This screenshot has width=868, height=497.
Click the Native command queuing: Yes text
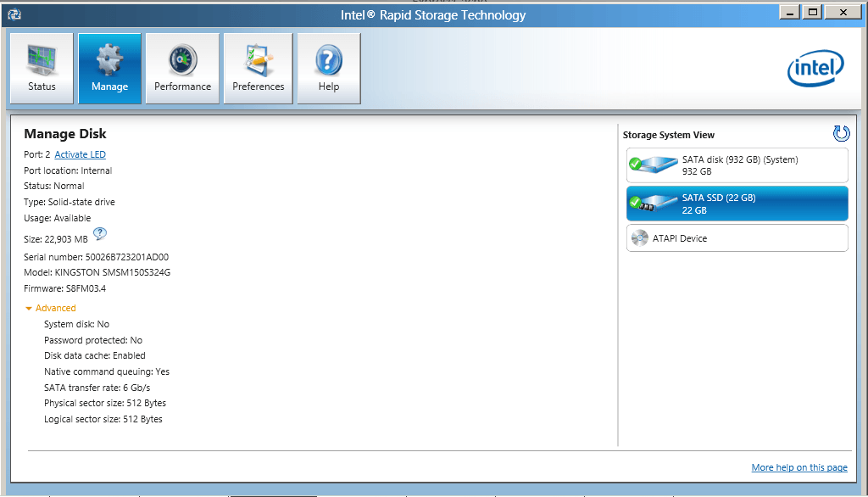(x=107, y=371)
